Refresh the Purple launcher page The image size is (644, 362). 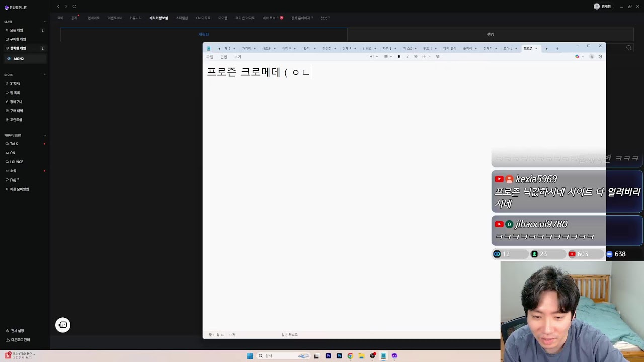[74, 7]
